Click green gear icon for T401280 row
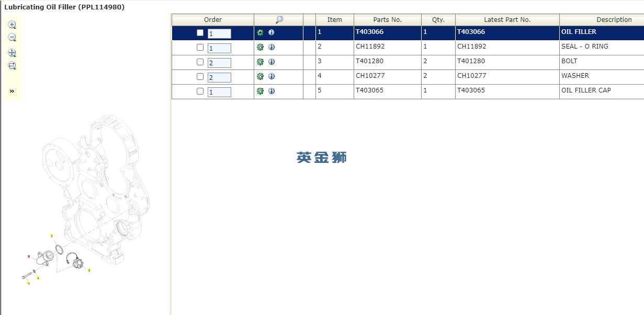 coord(260,62)
